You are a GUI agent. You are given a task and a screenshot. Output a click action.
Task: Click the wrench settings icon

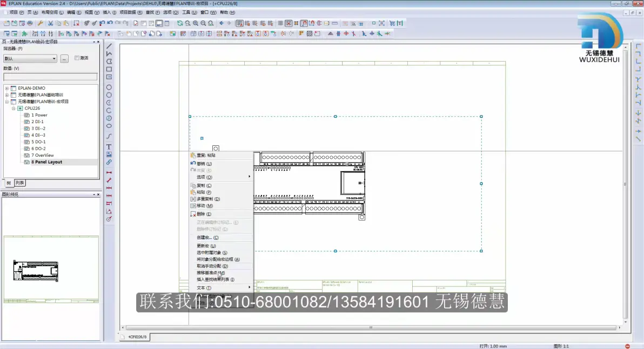(40, 23)
